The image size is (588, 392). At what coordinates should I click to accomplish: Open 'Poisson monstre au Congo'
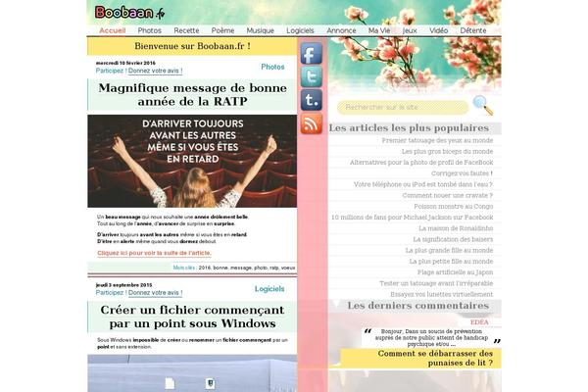454,207
